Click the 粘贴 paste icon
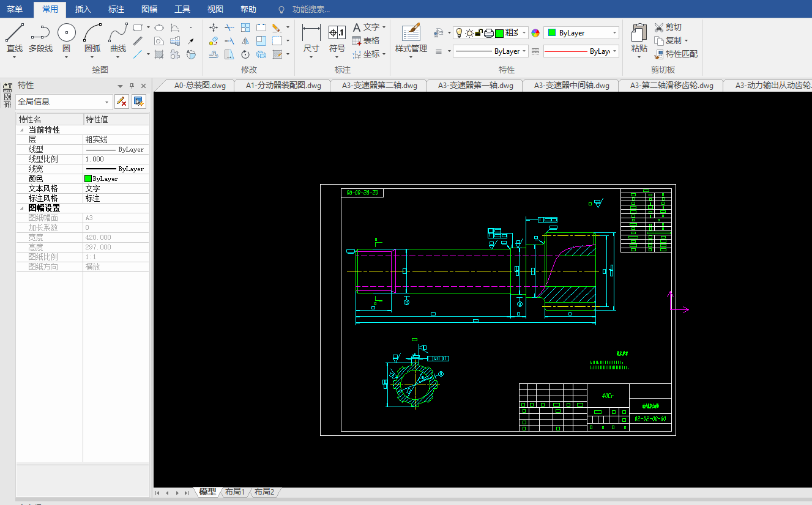Screen dimensions: 812x505 639,34
